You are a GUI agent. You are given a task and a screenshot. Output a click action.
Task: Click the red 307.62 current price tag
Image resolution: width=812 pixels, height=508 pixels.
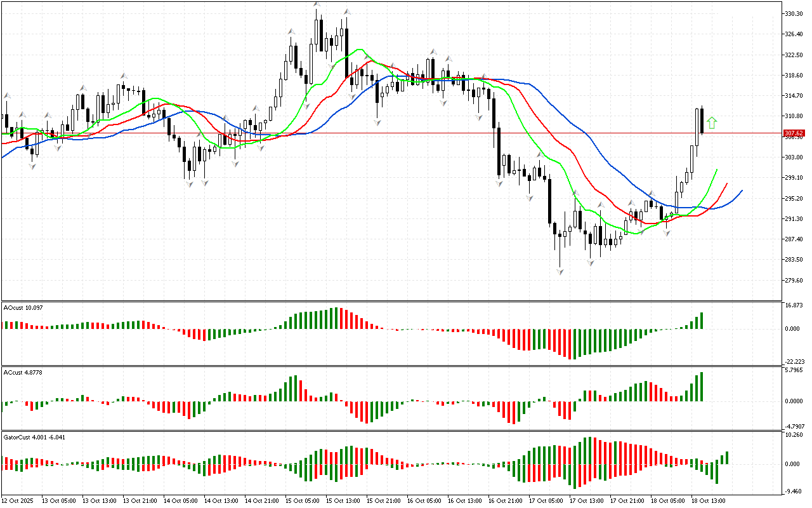(x=794, y=133)
